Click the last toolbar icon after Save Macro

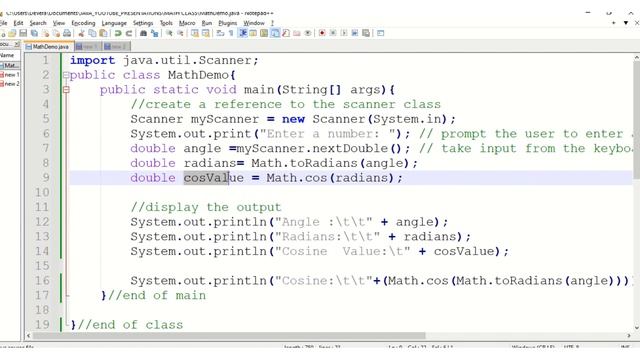380,33
